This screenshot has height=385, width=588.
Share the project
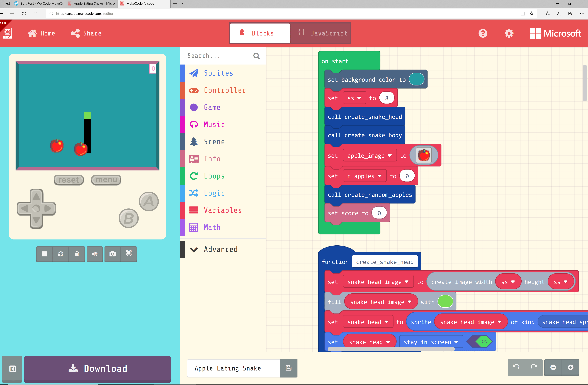pos(86,33)
